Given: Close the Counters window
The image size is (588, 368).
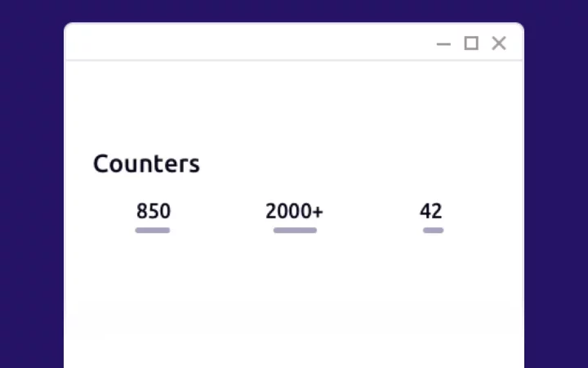Looking at the screenshot, I should coord(499,43).
